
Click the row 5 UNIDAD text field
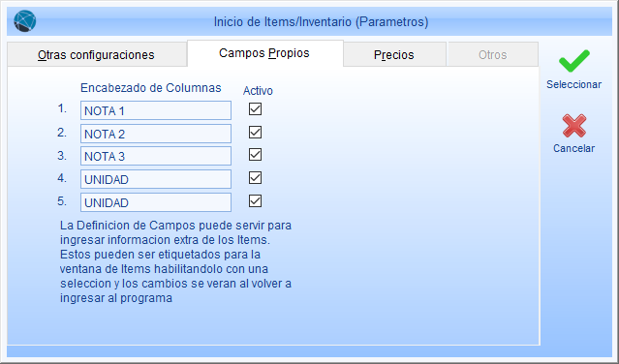pos(156,202)
